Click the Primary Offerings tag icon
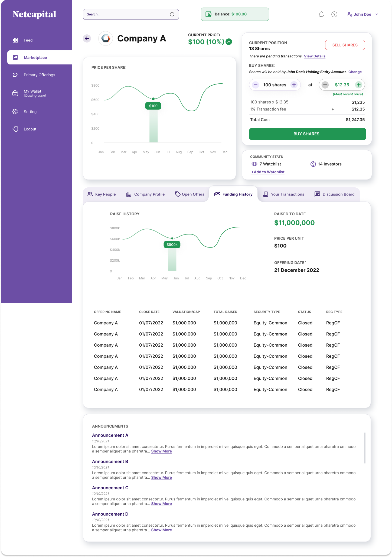The image size is (392, 557). 15,75
